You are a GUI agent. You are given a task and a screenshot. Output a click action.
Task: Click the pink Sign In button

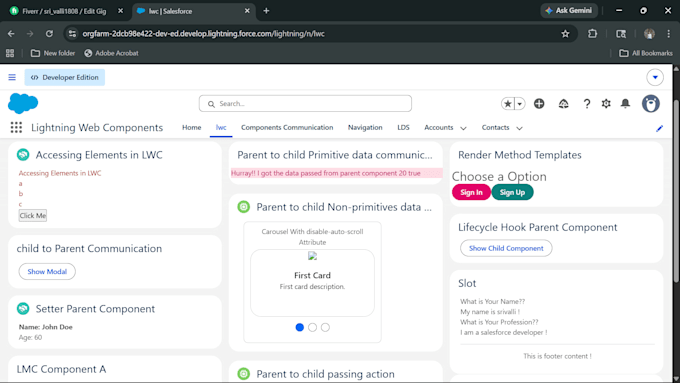click(471, 192)
